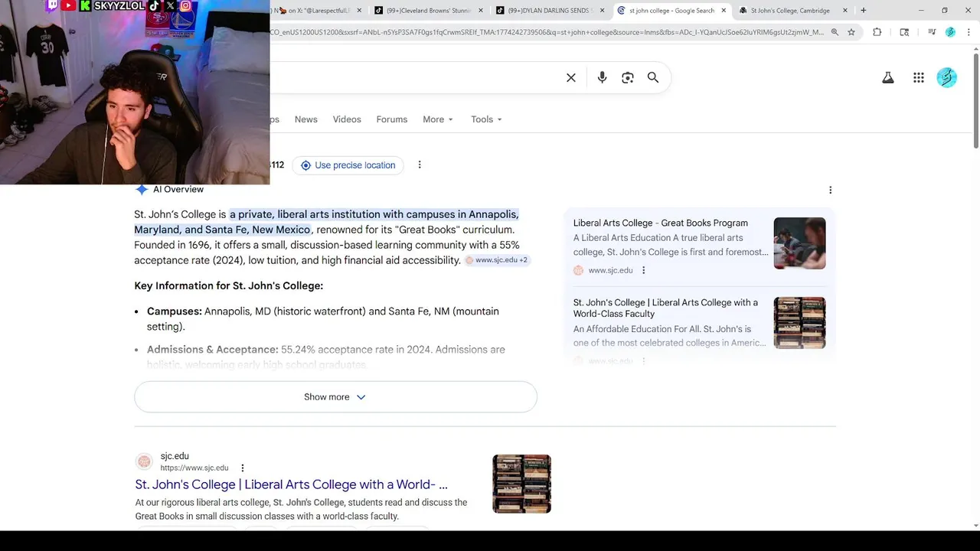Click the TikTok icon in stream overlay
This screenshot has width=980, height=551.
pos(155,5)
